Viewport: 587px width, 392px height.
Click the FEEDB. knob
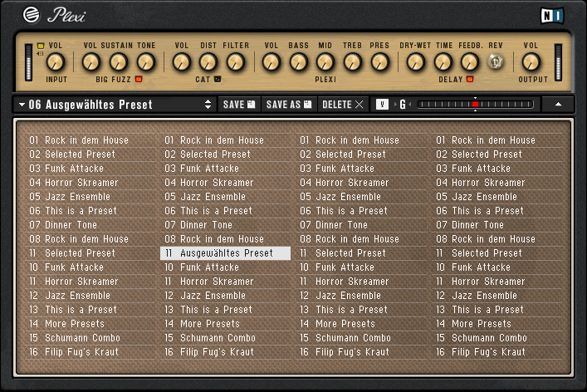tap(469, 62)
